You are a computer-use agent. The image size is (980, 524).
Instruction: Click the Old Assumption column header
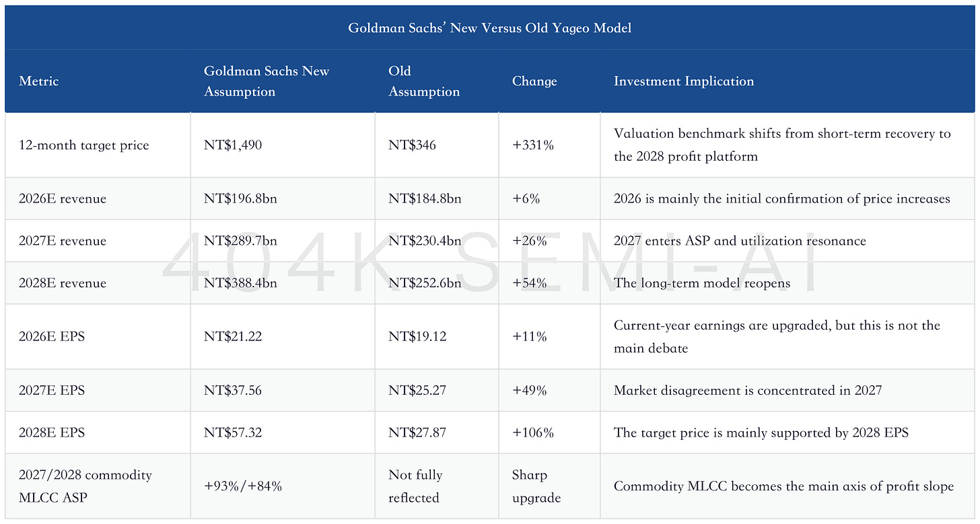[424, 81]
